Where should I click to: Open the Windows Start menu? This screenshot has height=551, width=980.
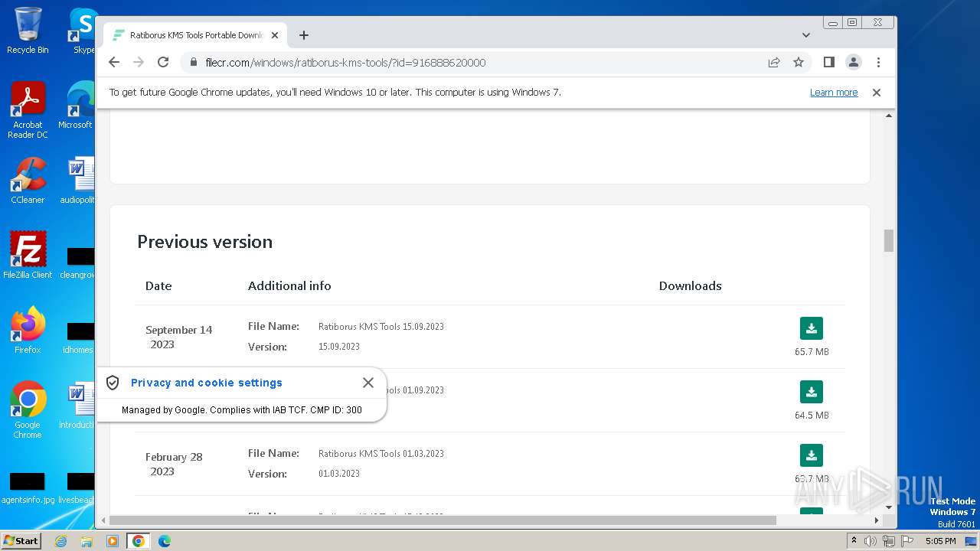point(21,541)
